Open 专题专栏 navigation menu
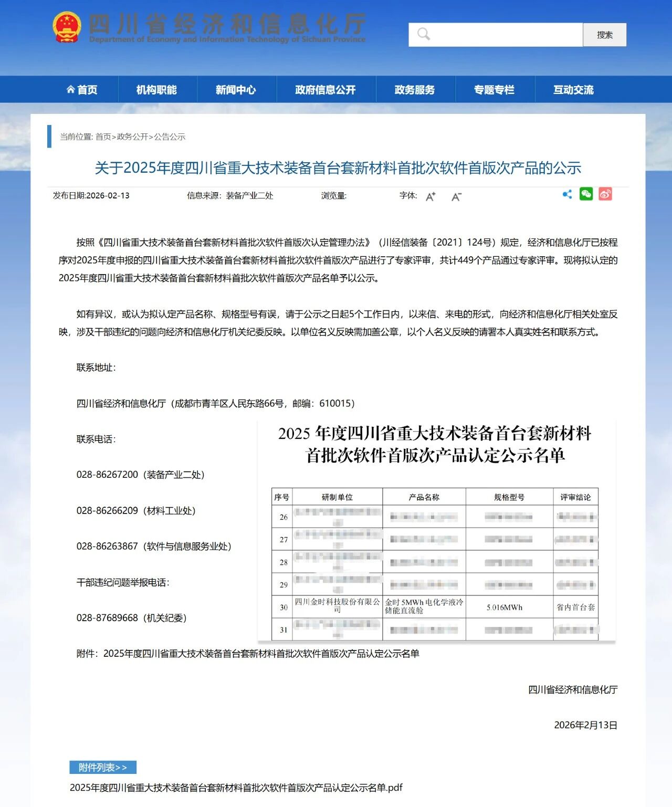Screen dimensions: 672x807 494,90
